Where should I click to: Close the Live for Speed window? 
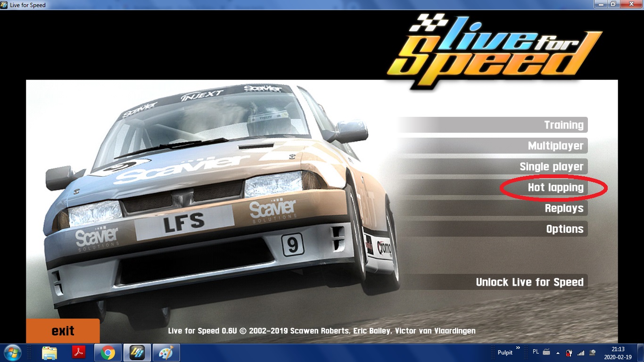point(631,4)
